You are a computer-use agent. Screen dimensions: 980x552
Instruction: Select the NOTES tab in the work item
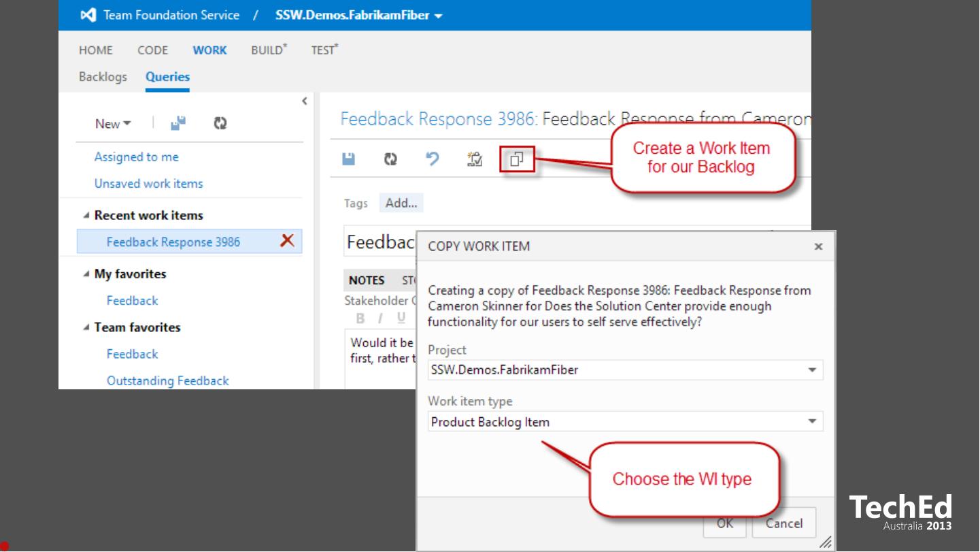[367, 280]
